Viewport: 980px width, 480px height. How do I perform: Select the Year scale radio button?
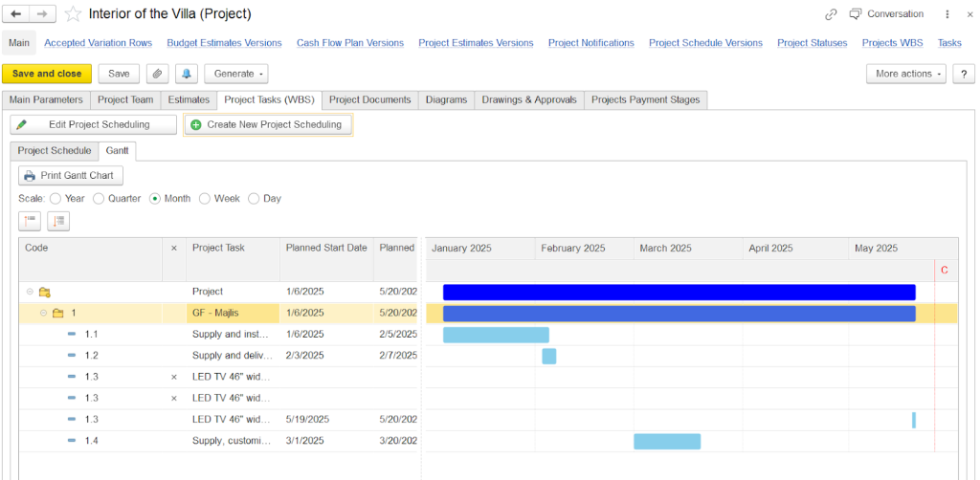(56, 199)
